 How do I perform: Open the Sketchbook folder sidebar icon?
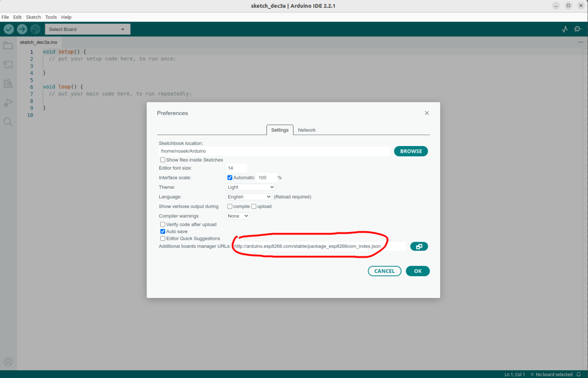coord(8,46)
